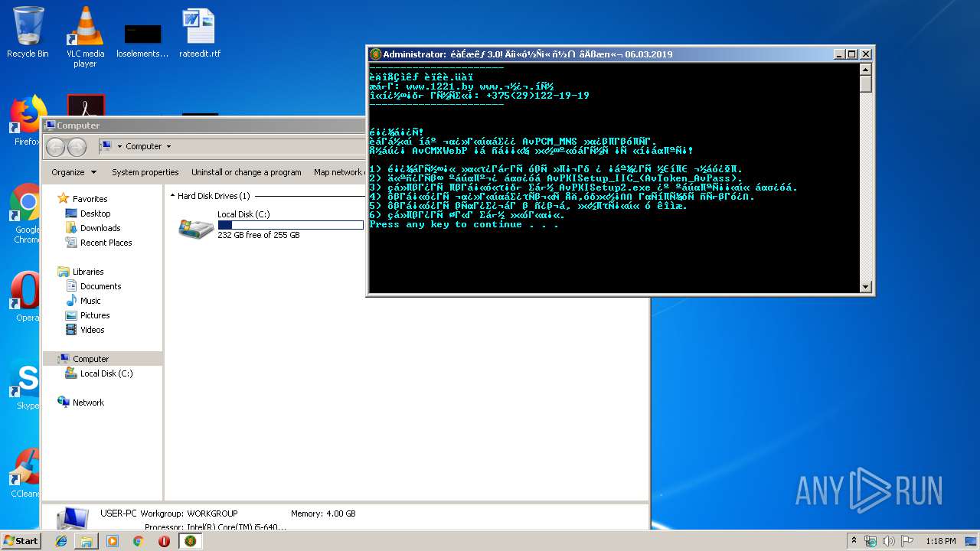Open the Pictures library
Screen dimensions: 980x551
click(95, 315)
